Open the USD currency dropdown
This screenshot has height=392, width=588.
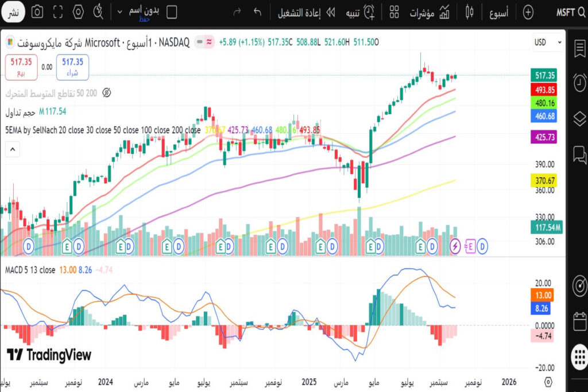coord(547,42)
